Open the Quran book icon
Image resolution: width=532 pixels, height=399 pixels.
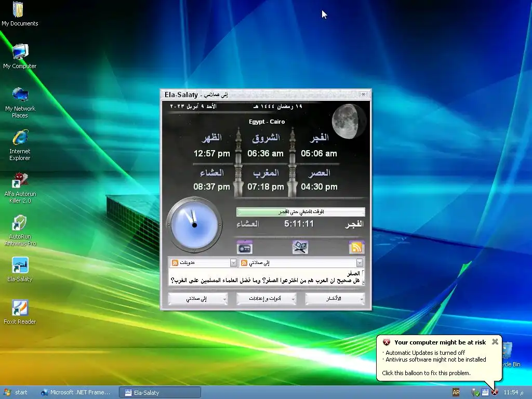click(x=300, y=247)
